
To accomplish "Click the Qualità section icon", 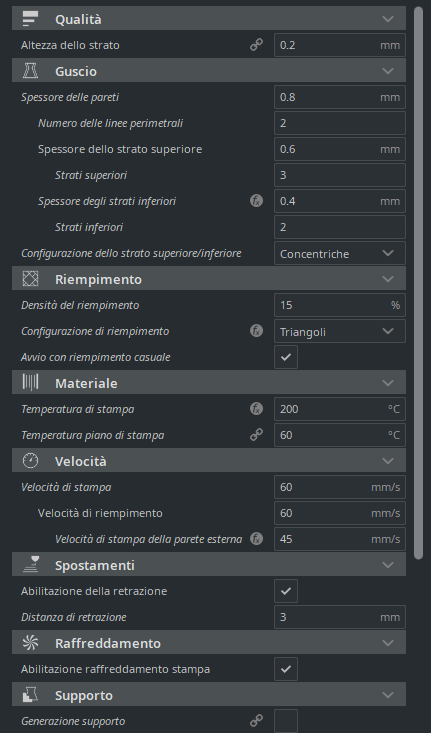I will (x=30, y=19).
